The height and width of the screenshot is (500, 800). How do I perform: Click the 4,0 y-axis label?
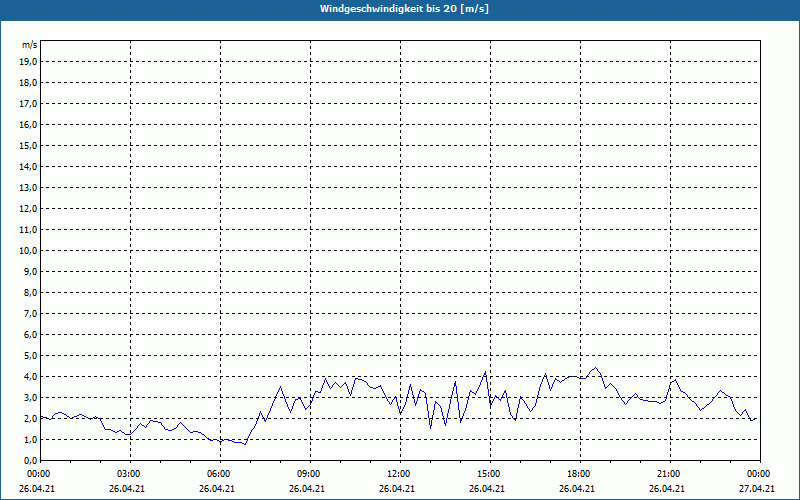pyautogui.click(x=30, y=377)
